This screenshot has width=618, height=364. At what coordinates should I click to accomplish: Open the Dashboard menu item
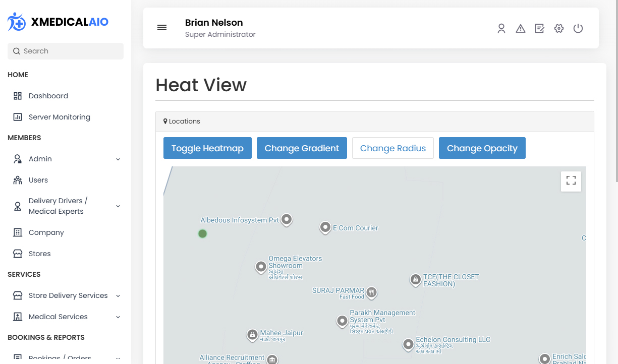[48, 96]
